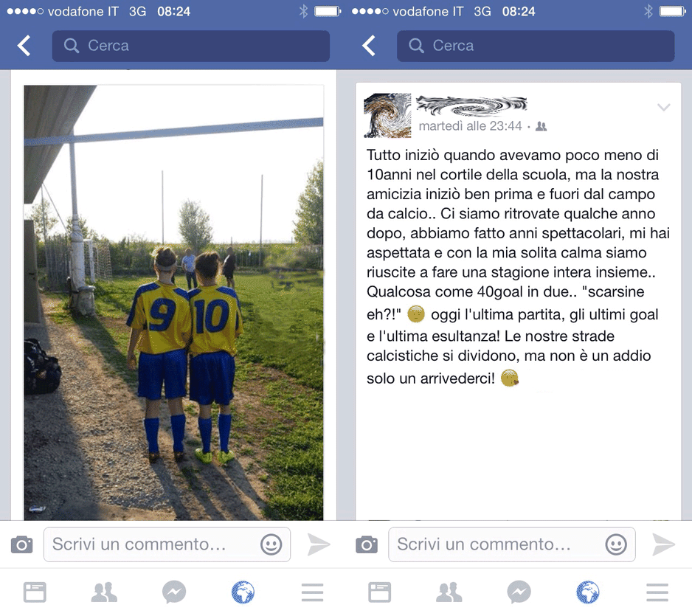Open emoji picker in left comment field

click(x=271, y=544)
